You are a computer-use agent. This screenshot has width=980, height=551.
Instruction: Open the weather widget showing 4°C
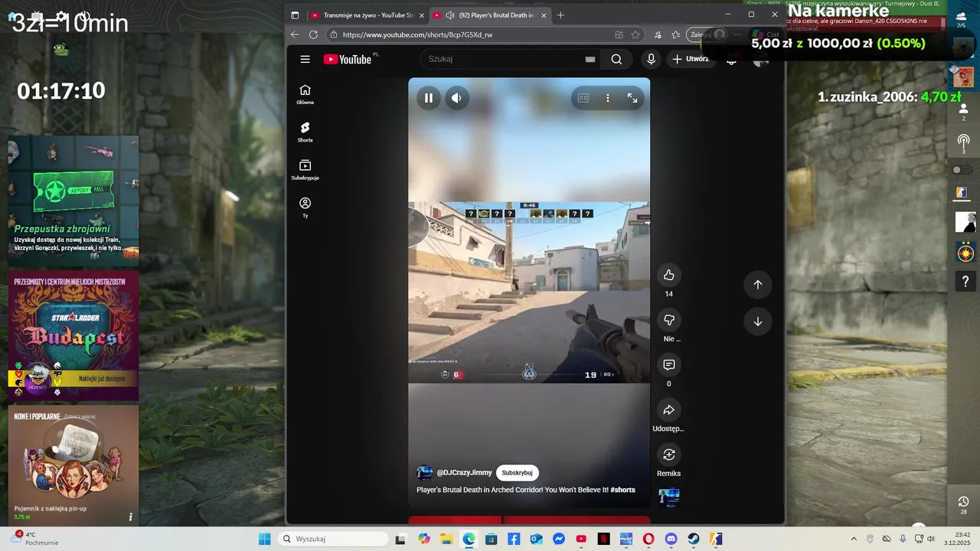click(x=34, y=539)
